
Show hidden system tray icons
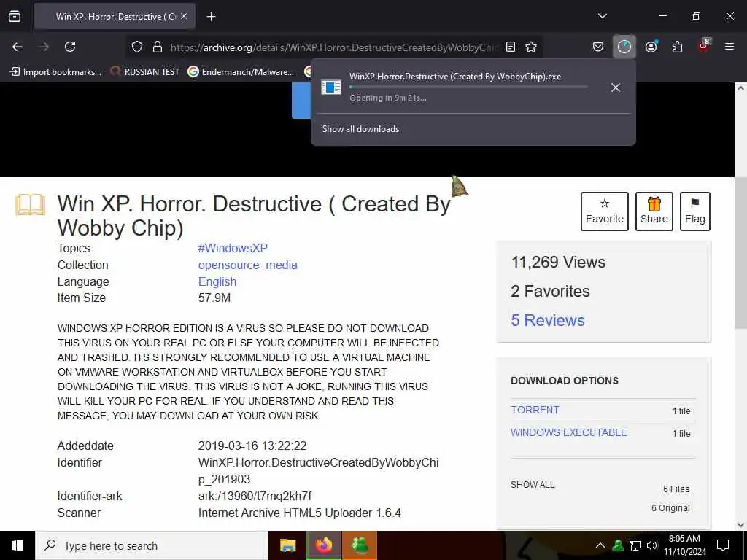[600, 545]
